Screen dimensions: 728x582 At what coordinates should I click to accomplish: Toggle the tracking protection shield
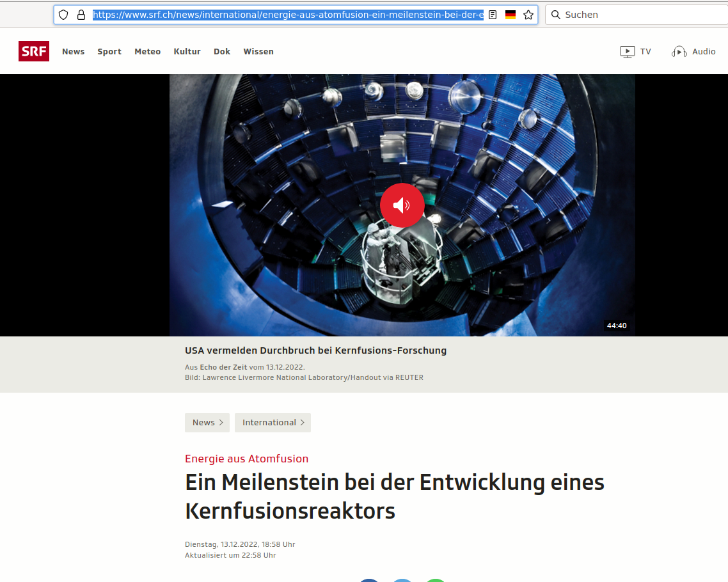pos(63,14)
